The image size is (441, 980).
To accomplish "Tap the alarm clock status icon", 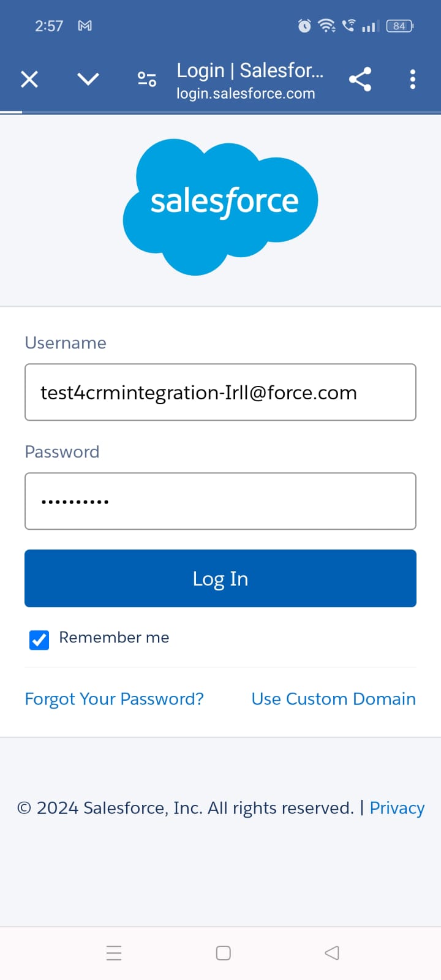I will tap(304, 26).
